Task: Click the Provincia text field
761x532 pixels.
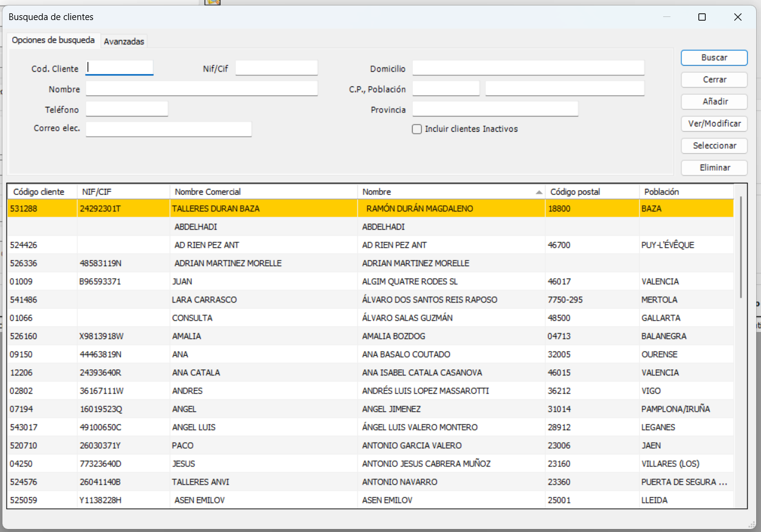Action: pyautogui.click(x=495, y=109)
